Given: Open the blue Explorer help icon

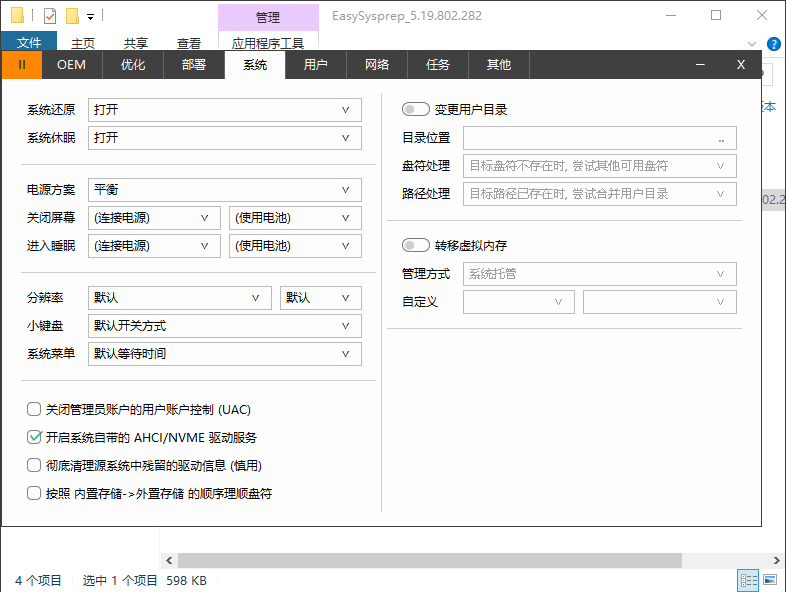Looking at the screenshot, I should pos(774,44).
